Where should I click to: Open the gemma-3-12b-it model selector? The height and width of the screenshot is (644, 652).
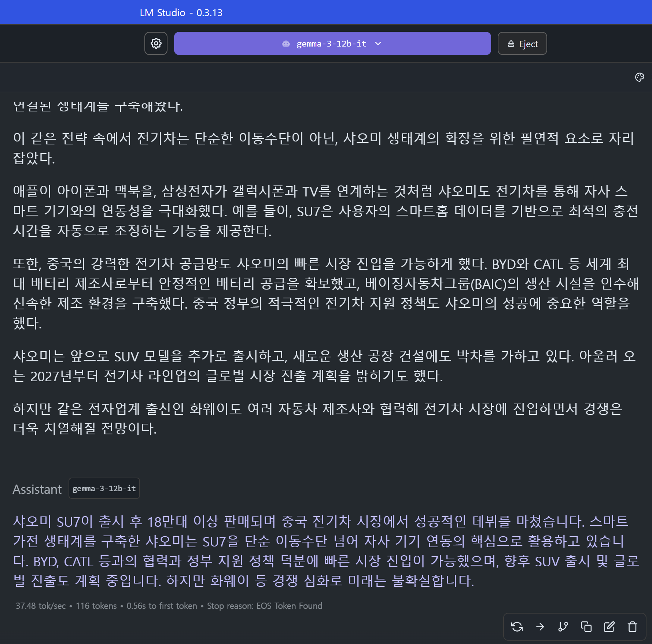pos(332,44)
